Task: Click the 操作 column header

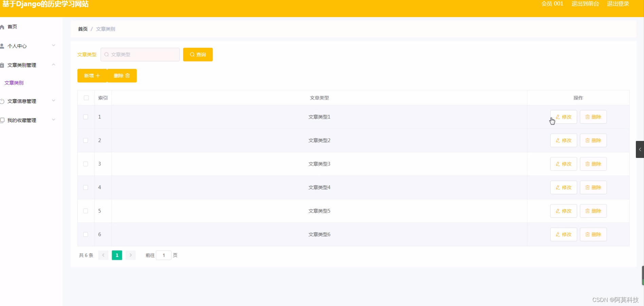Action: click(x=578, y=98)
